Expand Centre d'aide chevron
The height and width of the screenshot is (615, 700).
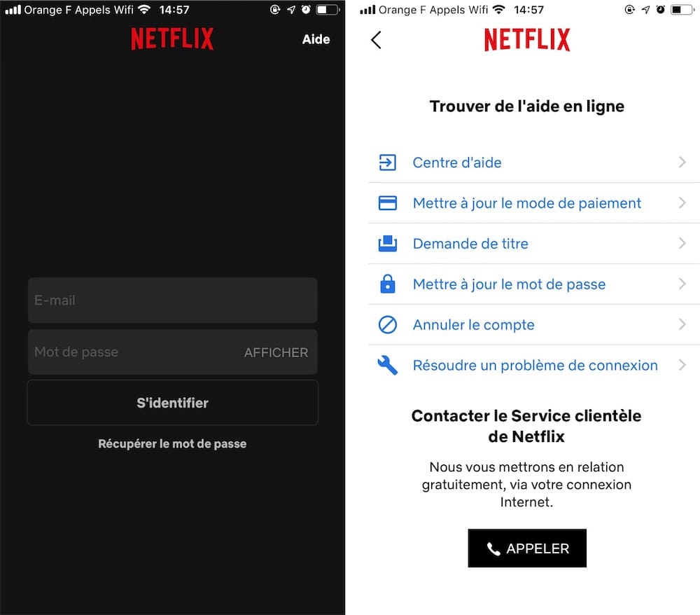coord(682,163)
